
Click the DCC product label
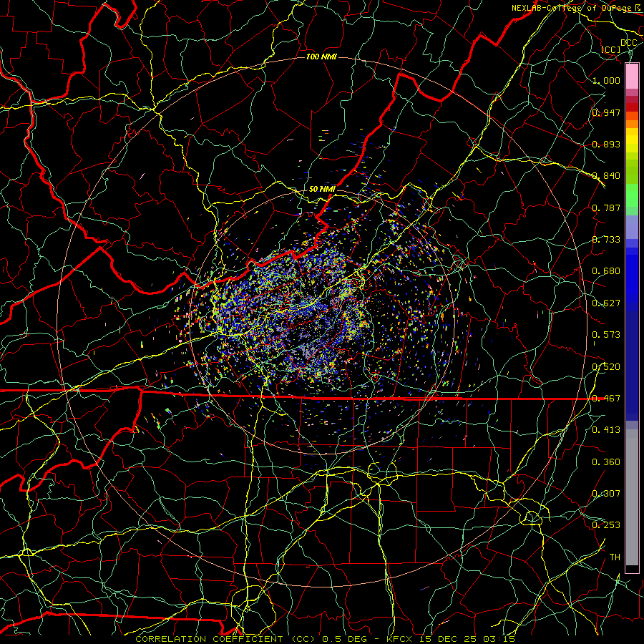tap(628, 42)
